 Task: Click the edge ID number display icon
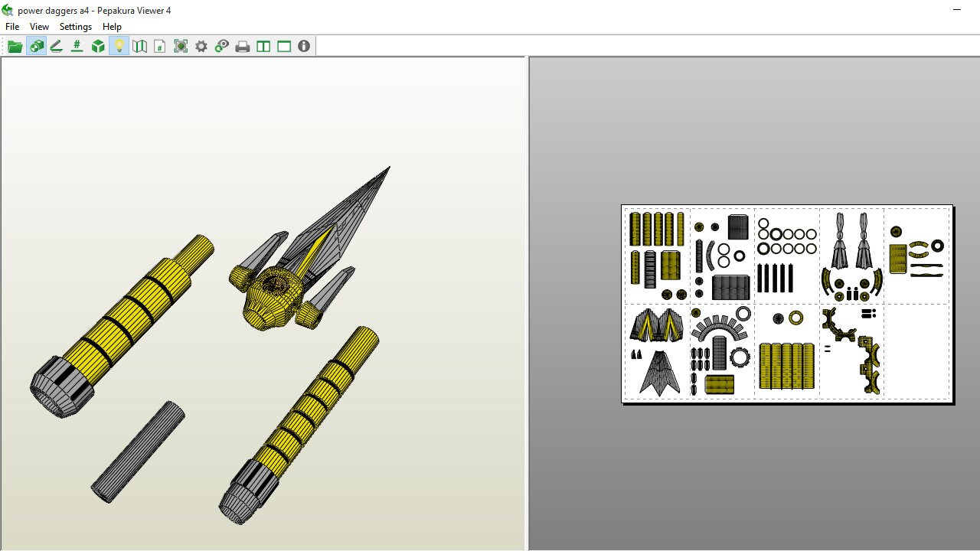(77, 45)
